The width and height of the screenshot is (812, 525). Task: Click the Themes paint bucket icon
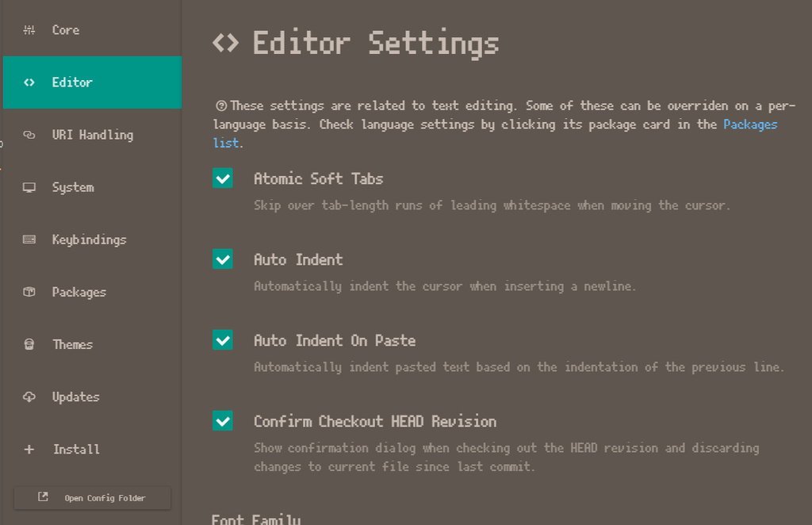[x=29, y=344]
